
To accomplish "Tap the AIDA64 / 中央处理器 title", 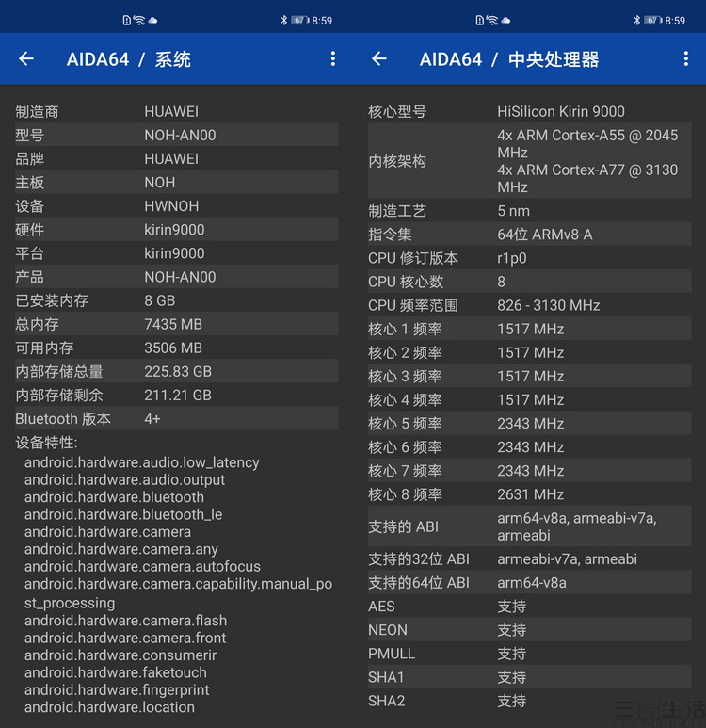I will (x=509, y=59).
